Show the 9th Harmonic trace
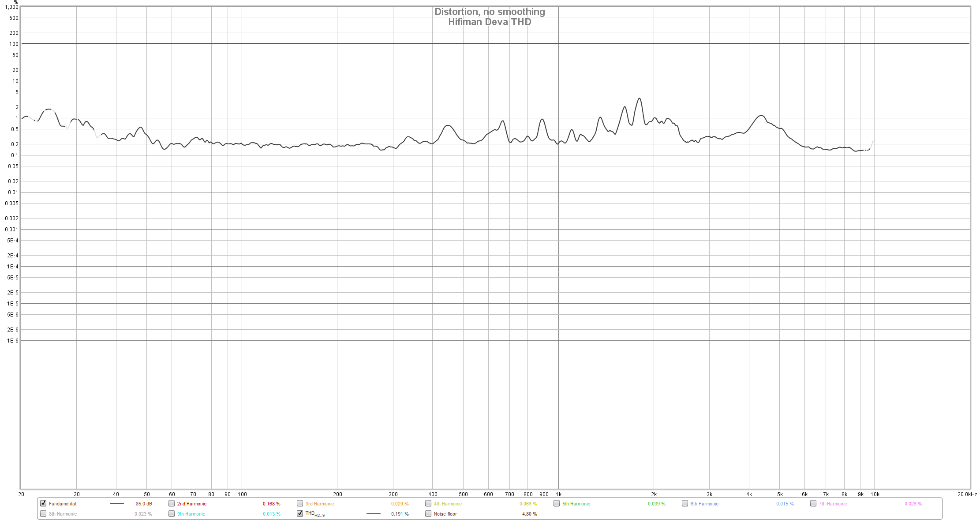This screenshot has height=520, width=980. 172,513
